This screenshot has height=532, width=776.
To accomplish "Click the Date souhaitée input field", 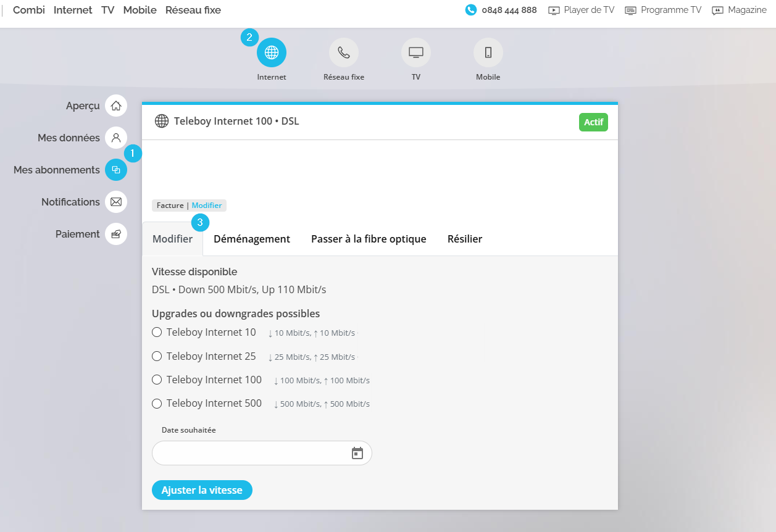I will click(x=262, y=453).
